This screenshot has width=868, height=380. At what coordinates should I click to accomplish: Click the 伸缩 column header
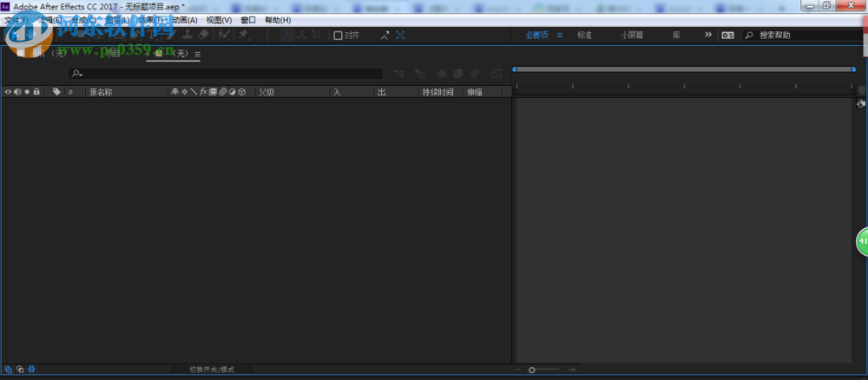(x=475, y=92)
